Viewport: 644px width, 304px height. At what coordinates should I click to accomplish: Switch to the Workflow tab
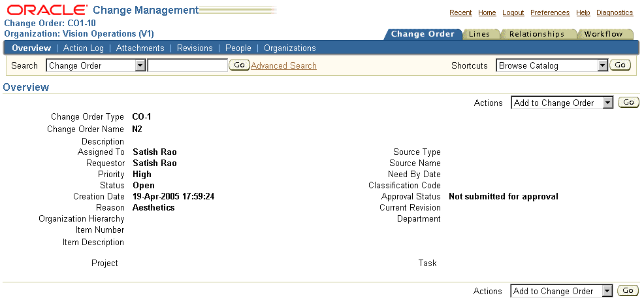coord(604,34)
